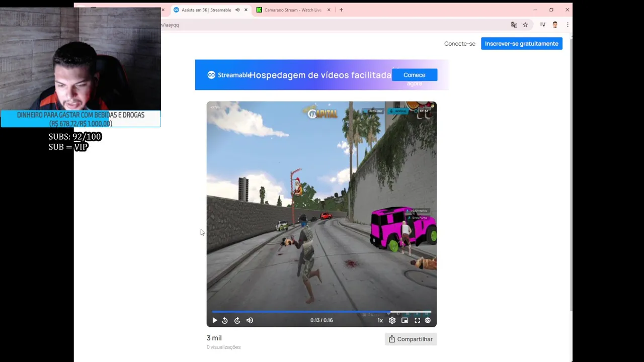Close the leftmost partially hidden tab
Viewport: 644px width, 362px height.
pyautogui.click(x=163, y=10)
